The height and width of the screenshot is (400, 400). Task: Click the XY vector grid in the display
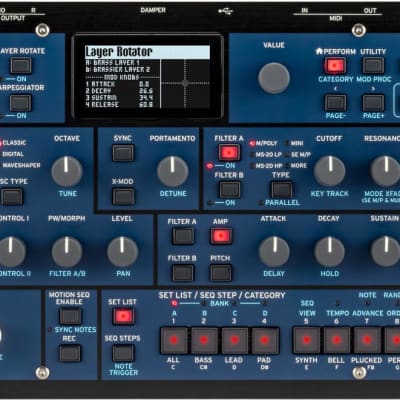[185, 83]
